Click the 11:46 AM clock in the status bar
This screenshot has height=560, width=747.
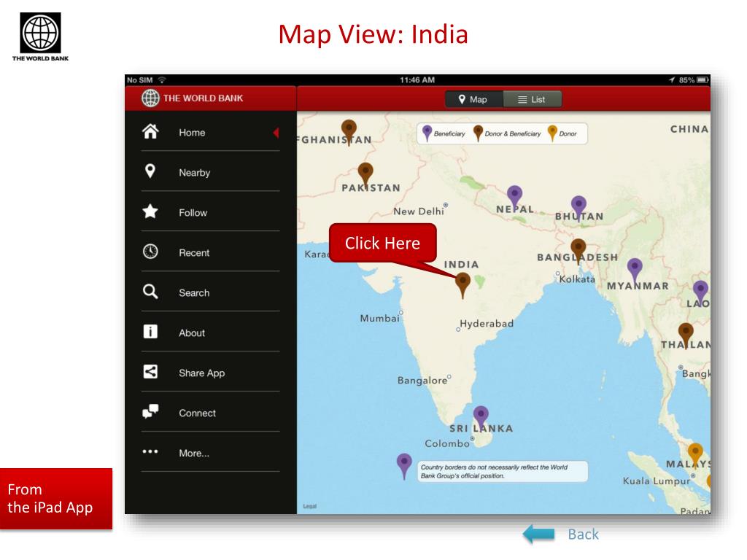417,80
